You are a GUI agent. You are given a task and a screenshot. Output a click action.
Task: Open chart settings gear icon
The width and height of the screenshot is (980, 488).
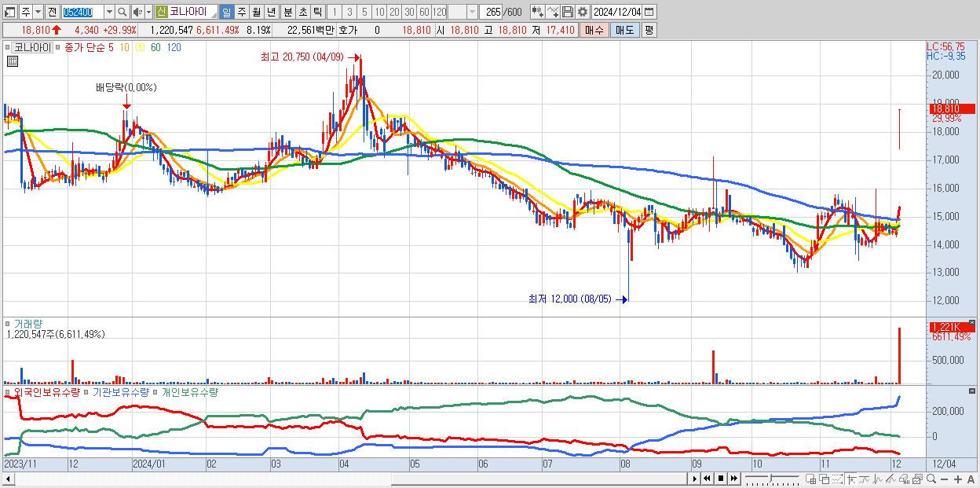pyautogui.click(x=583, y=12)
